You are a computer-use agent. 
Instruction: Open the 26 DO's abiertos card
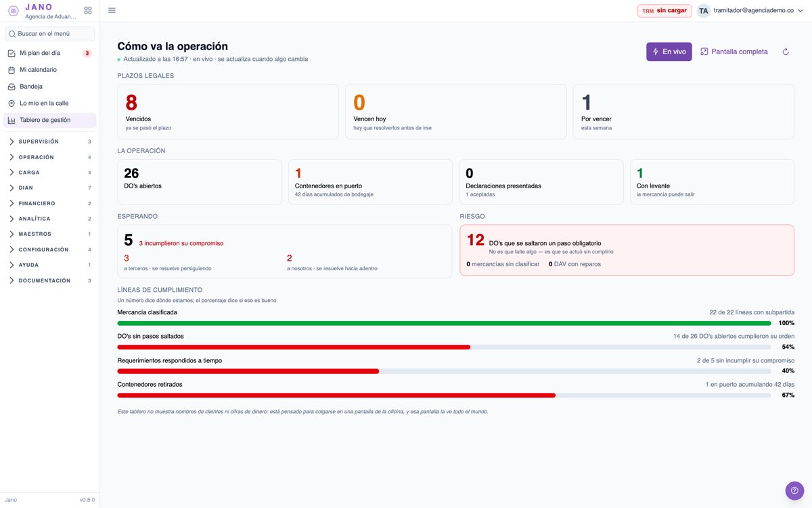[200, 182]
